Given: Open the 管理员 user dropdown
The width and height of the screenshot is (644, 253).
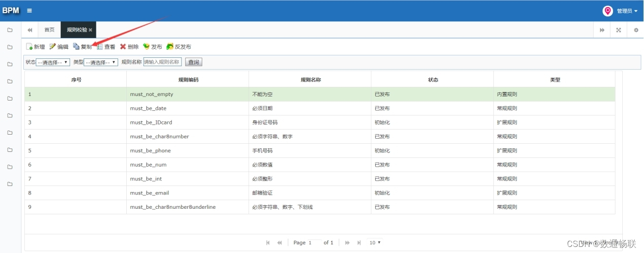Looking at the screenshot, I should (627, 11).
